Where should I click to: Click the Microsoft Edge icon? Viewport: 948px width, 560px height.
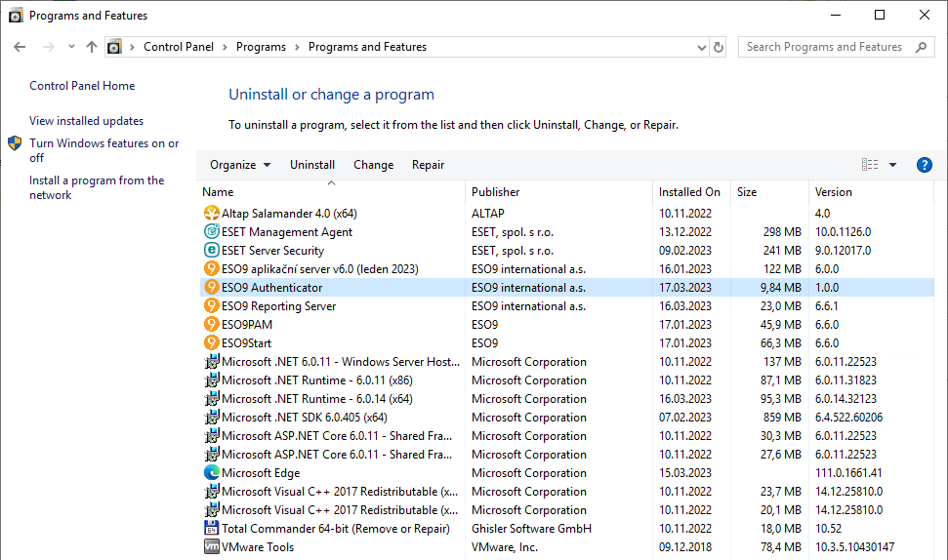(x=211, y=472)
